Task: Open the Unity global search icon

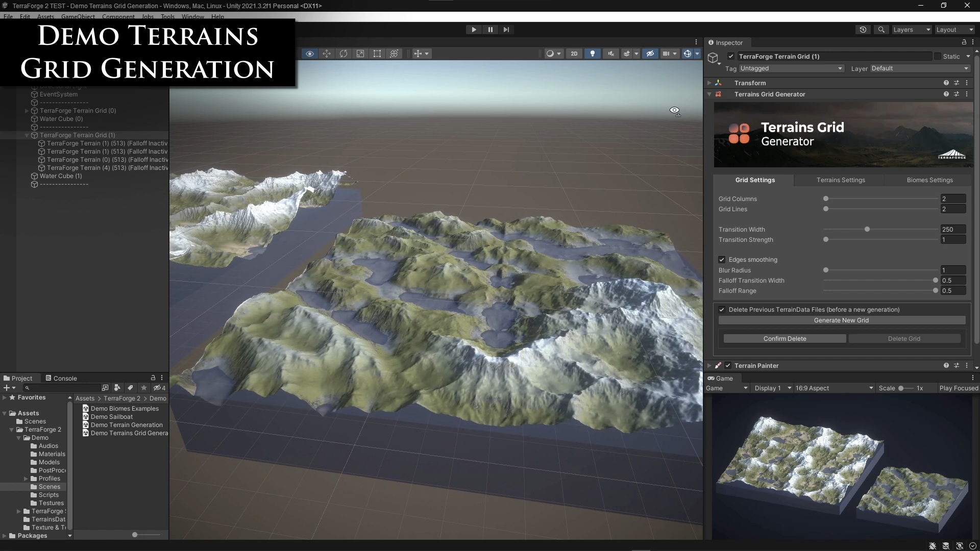Action: point(881,30)
